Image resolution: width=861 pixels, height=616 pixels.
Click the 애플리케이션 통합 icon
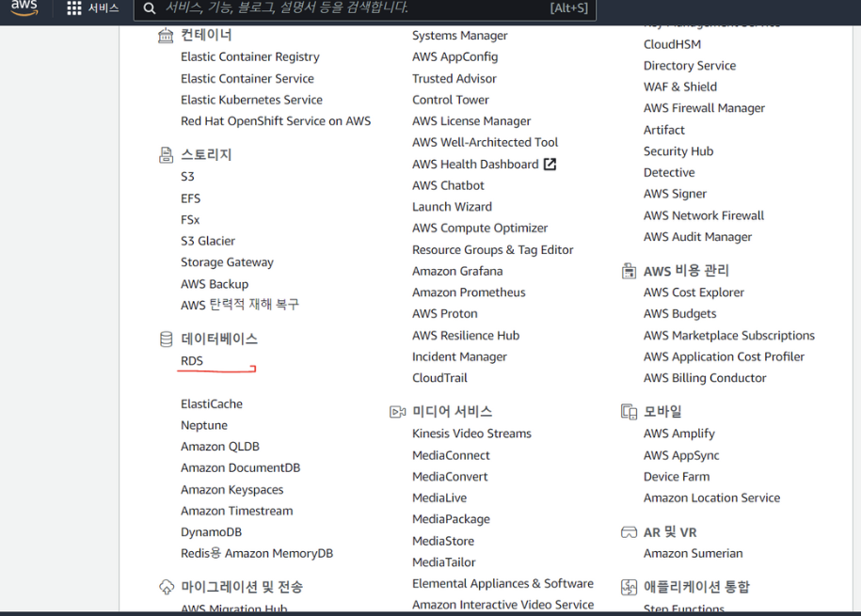tap(629, 587)
